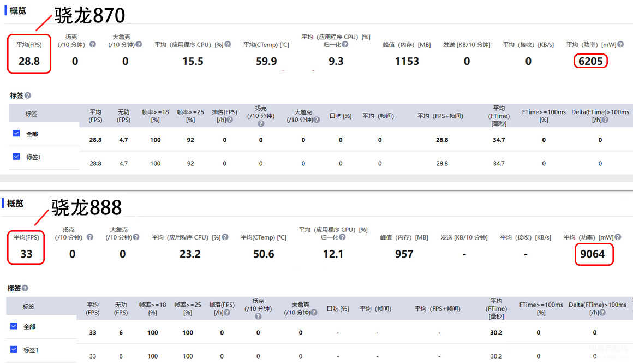This screenshot has height=364, width=633.
Task: Click the 平均(CTemp)[°C] label above 50.6
Action: point(264,237)
